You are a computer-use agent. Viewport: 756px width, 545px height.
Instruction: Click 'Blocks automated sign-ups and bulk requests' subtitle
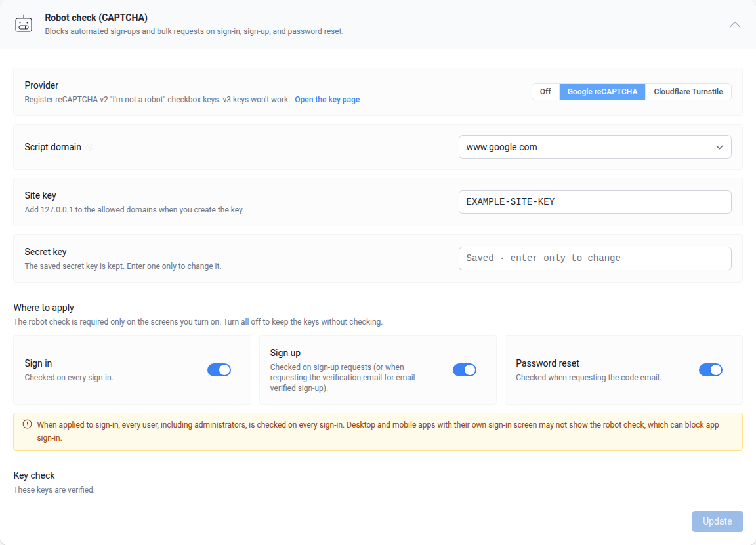(194, 31)
